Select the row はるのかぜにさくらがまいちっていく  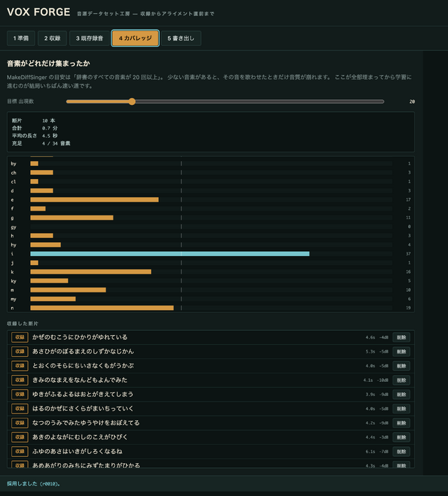(x=211, y=409)
